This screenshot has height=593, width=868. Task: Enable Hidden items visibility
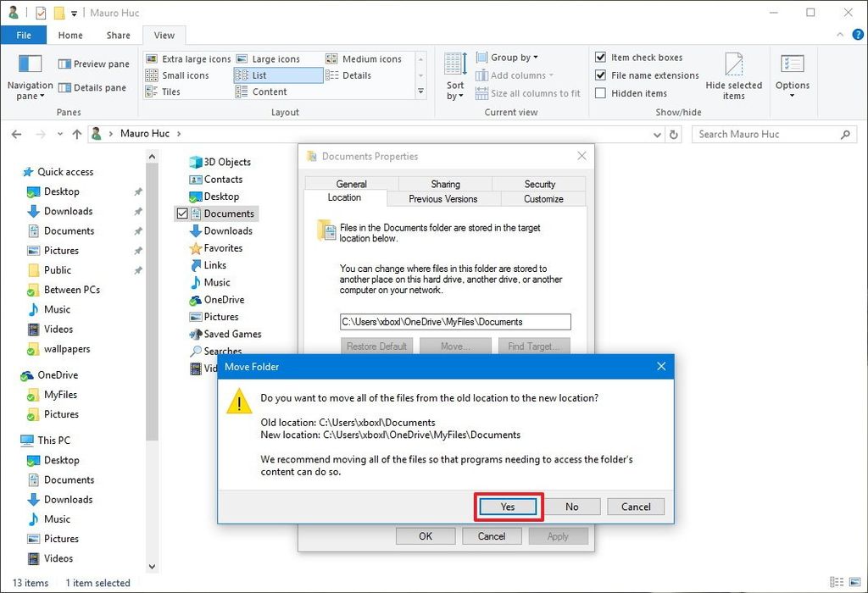pos(601,93)
